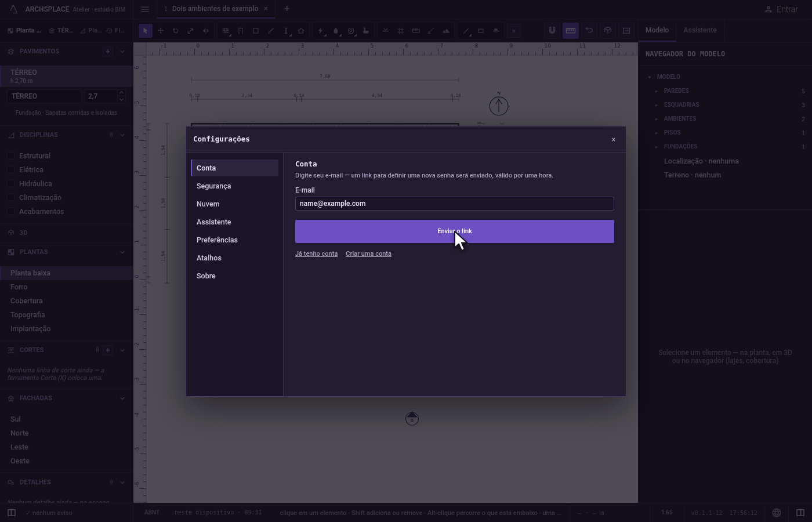The image size is (812, 522).
Task: Select the roof house-shaped tool
Action: tap(301, 31)
